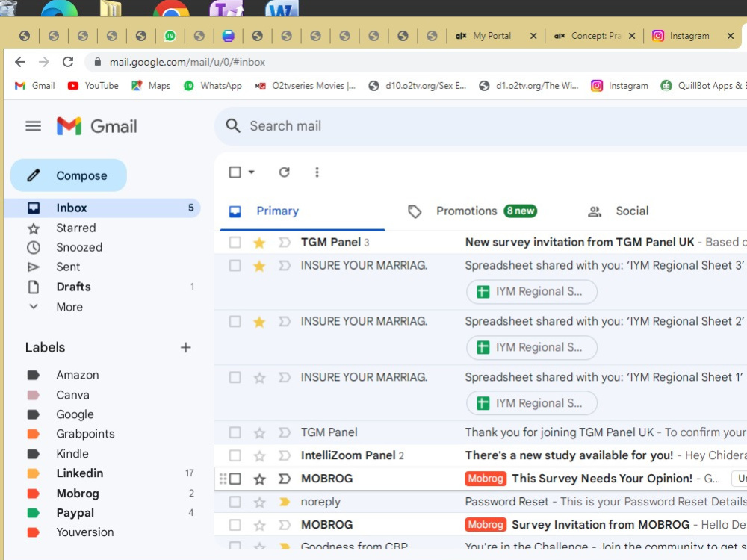Go back with browser back arrow
Screen dimensions: 747x560
tap(20, 62)
